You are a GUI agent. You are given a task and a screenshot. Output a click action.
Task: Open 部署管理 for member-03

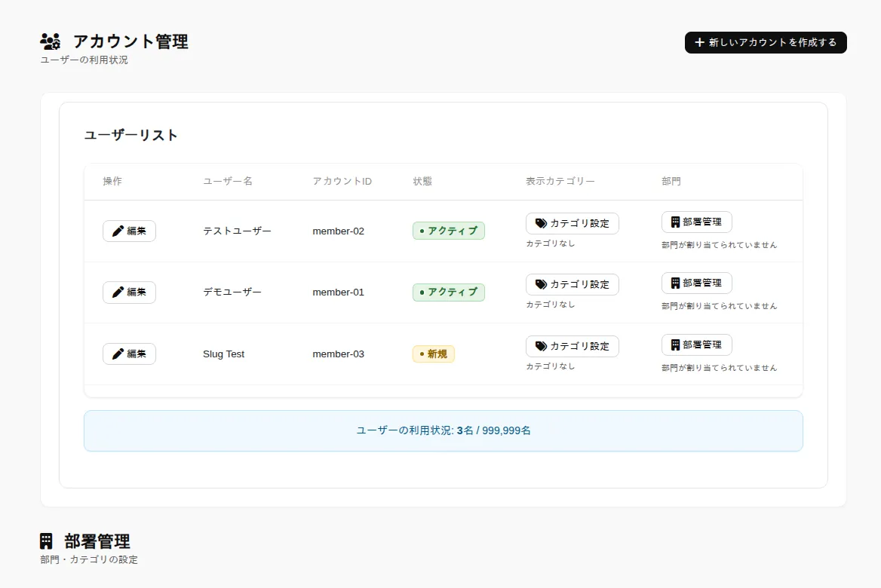point(697,345)
